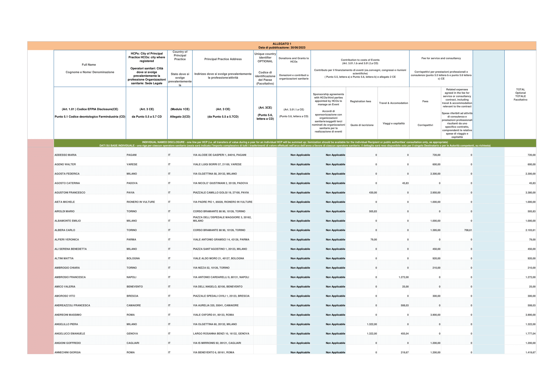Click AGUSTONI FRANCESCO registration fee 430,00

373,193
